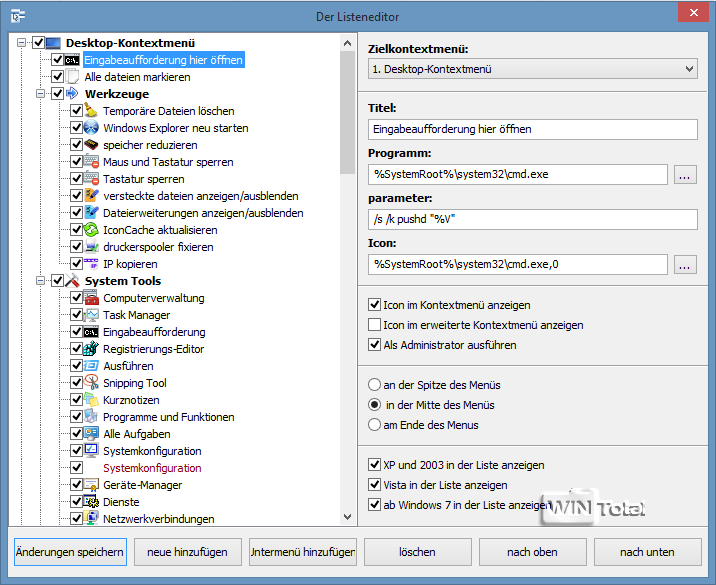Click the Alle Aufgaben icon

[91, 433]
